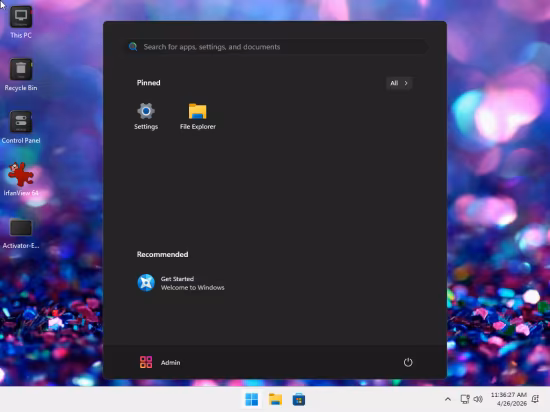Expand hidden system tray icons chevron
Viewport: 550px width, 412px height.
(448, 399)
